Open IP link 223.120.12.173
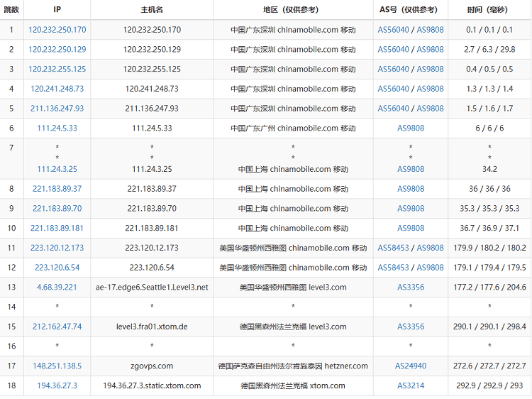Viewport: 532px width, 399px height. click(x=57, y=248)
